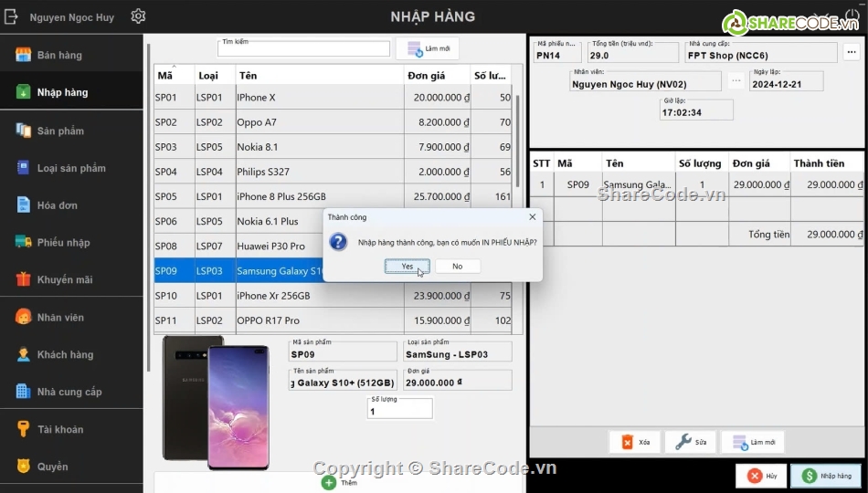Click the Nhà cung cấp field FPT Shop

coord(761,55)
